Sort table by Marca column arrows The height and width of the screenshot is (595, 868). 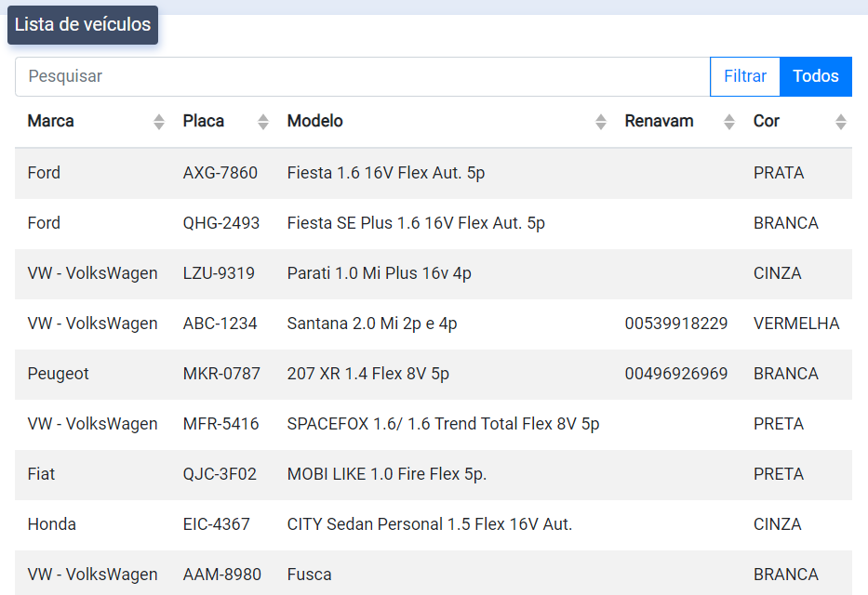[159, 122]
